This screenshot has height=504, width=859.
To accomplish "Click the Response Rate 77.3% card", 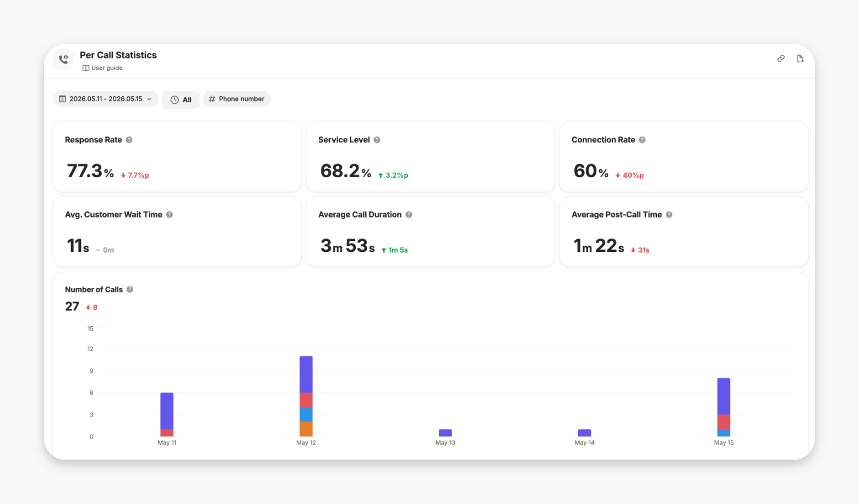I will [177, 157].
